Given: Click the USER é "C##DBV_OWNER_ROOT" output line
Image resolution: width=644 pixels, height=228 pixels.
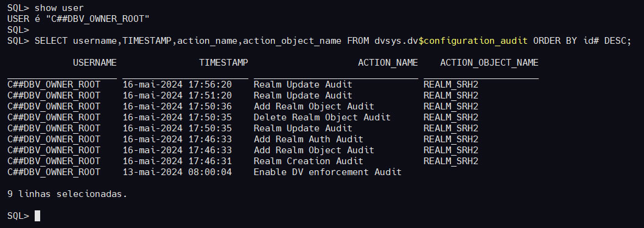Looking at the screenshot, I should 79,19.
